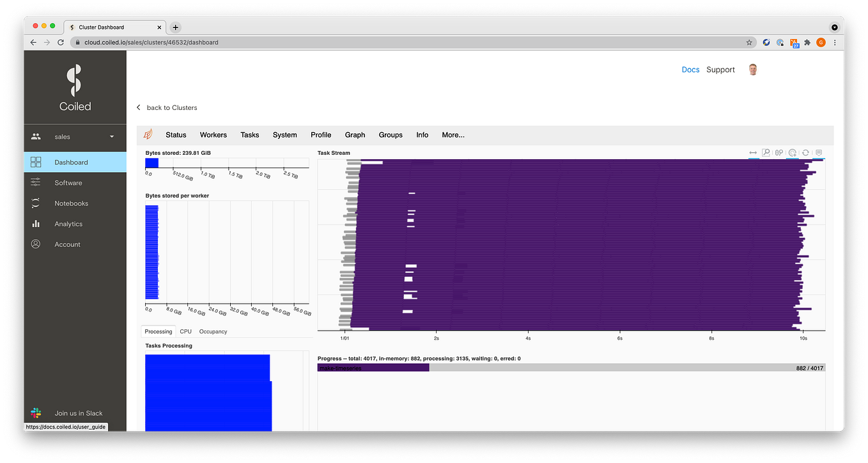
Task: Toggle the box zoom tool
Action: point(766,153)
